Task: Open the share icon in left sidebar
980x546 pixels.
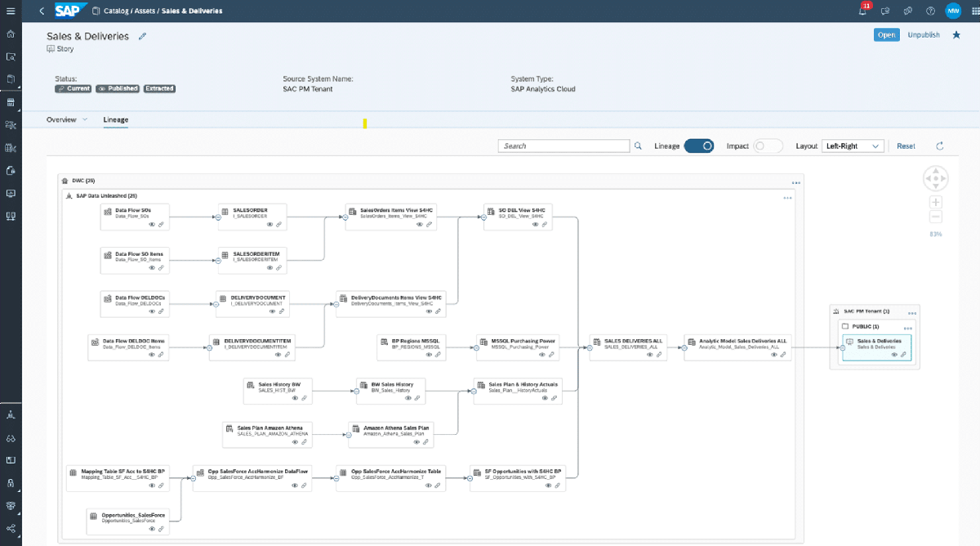Action: [11, 529]
